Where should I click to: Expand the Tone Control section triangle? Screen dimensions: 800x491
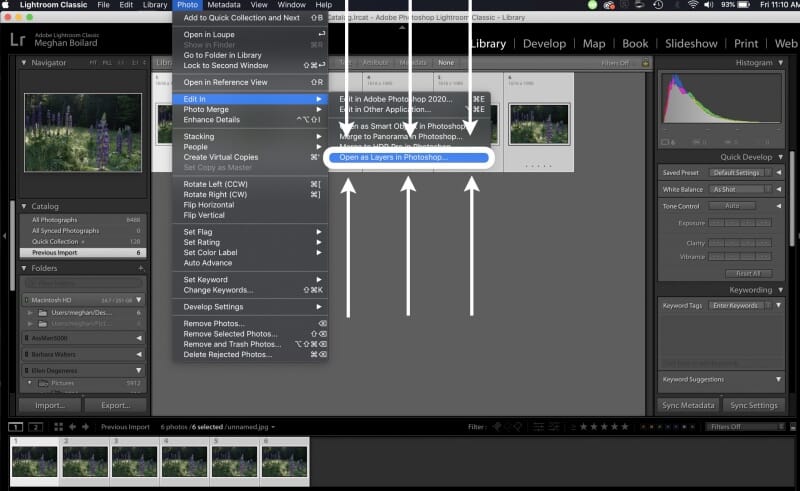(779, 206)
